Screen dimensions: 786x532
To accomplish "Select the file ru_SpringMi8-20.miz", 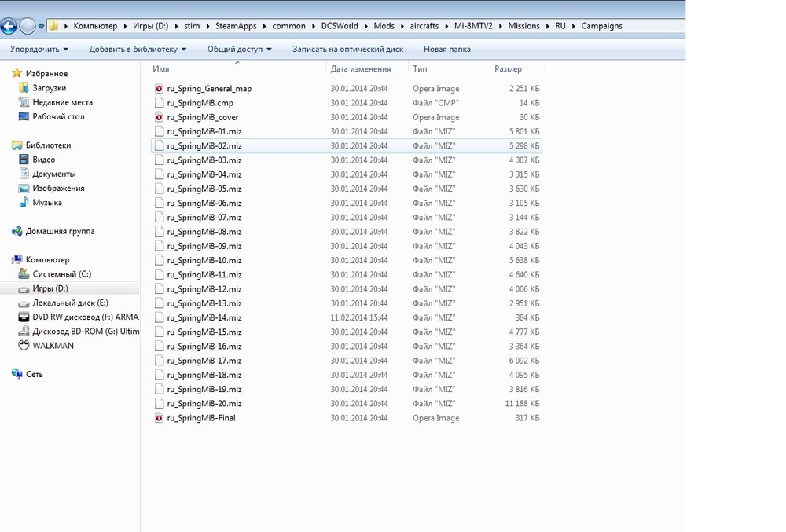I will coord(204,404).
